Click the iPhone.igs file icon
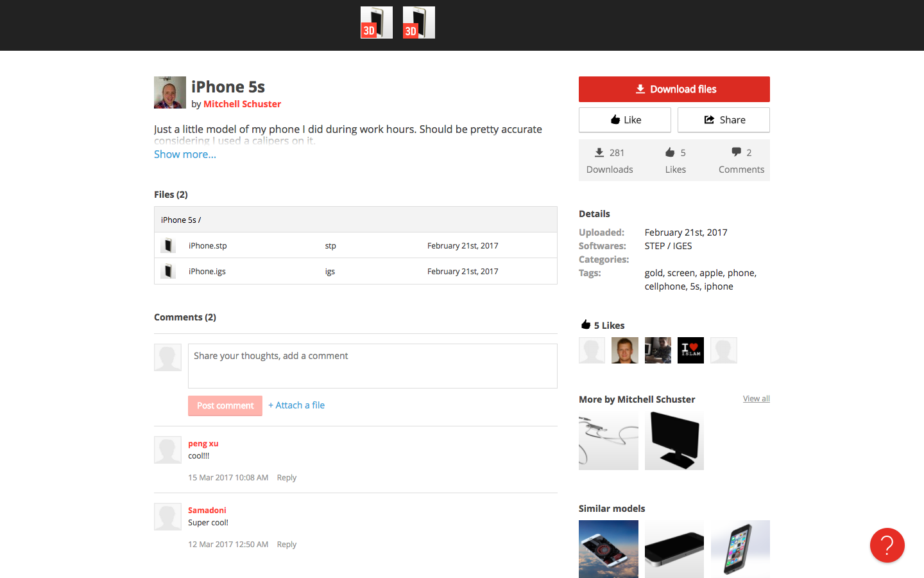Image resolution: width=924 pixels, height=578 pixels. [x=168, y=271]
